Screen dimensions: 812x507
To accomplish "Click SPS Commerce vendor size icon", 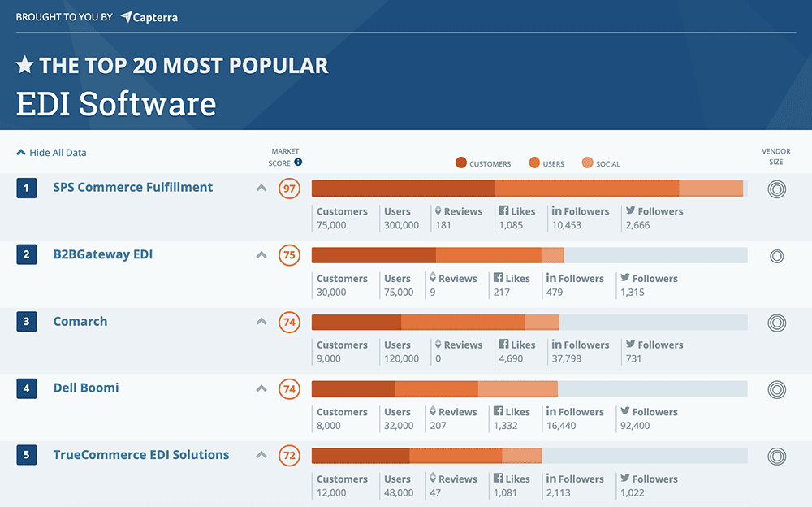I will coord(777,189).
